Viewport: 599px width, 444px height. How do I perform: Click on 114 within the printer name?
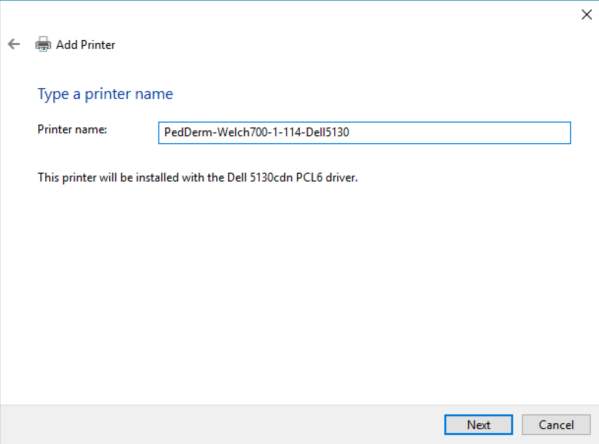tap(292, 132)
